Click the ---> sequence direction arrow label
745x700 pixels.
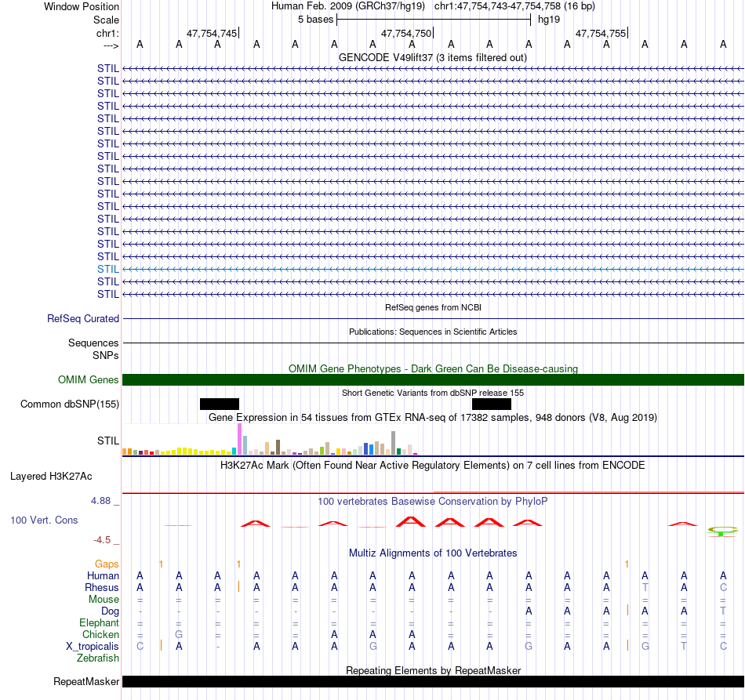111,45
